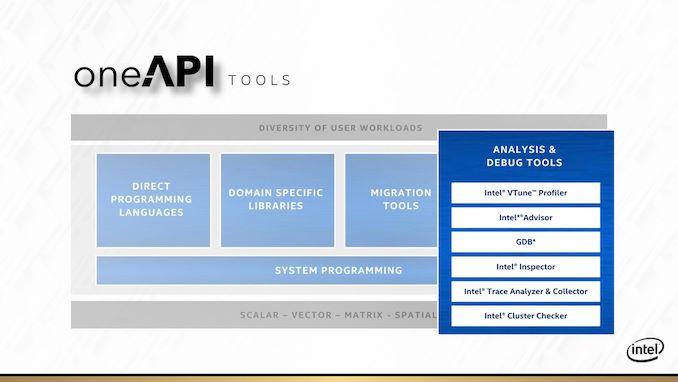Click the gold bar at the slide bottom
678x382 pixels.
(339, 379)
